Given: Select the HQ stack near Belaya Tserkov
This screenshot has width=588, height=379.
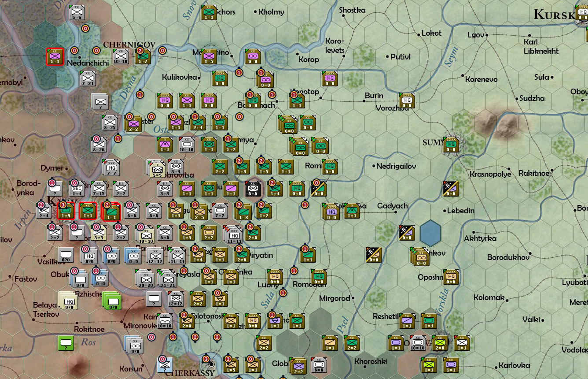Looking at the screenshot, I should click(68, 301).
